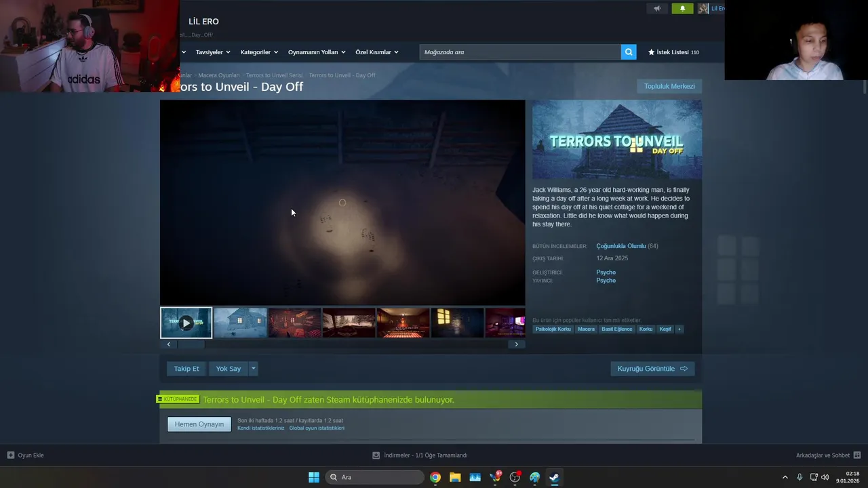Image resolution: width=868 pixels, height=488 pixels.
Task: Select the Macera tag
Action: point(586,329)
